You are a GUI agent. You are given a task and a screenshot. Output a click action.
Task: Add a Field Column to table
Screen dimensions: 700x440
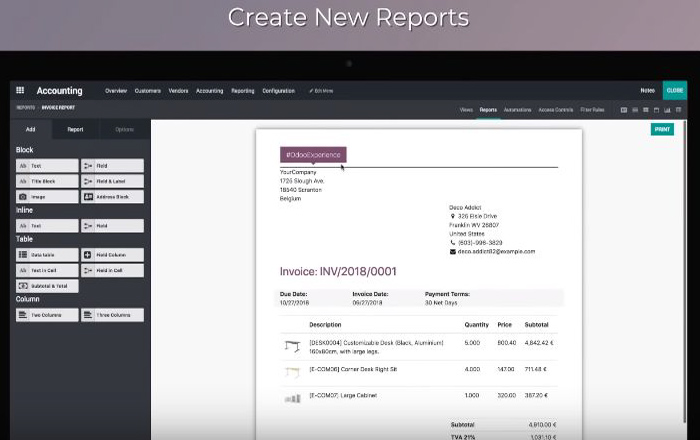[112, 255]
